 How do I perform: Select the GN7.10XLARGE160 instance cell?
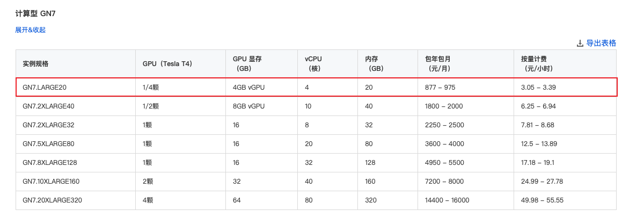click(51, 182)
